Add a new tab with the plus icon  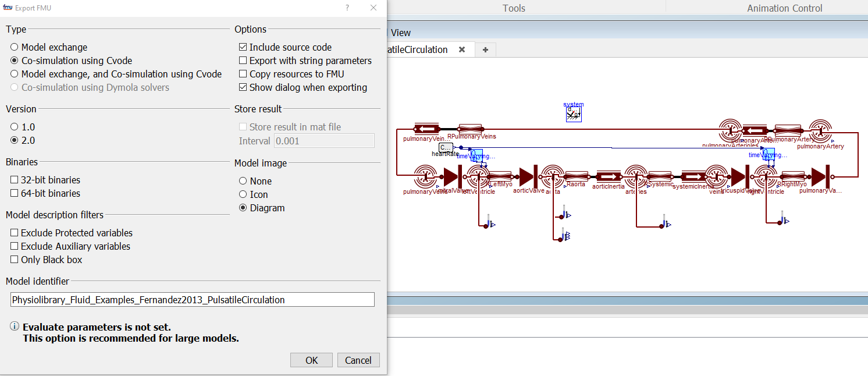pyautogui.click(x=485, y=50)
